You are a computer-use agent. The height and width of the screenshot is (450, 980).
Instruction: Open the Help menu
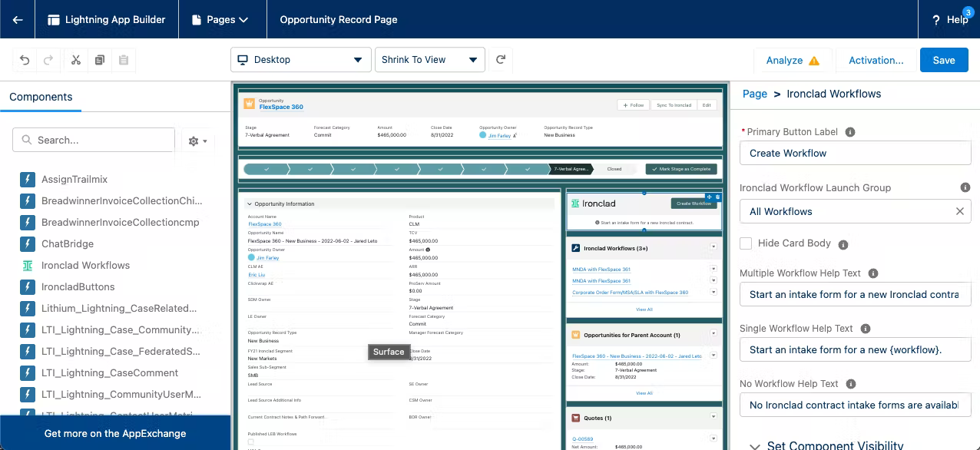pos(950,19)
